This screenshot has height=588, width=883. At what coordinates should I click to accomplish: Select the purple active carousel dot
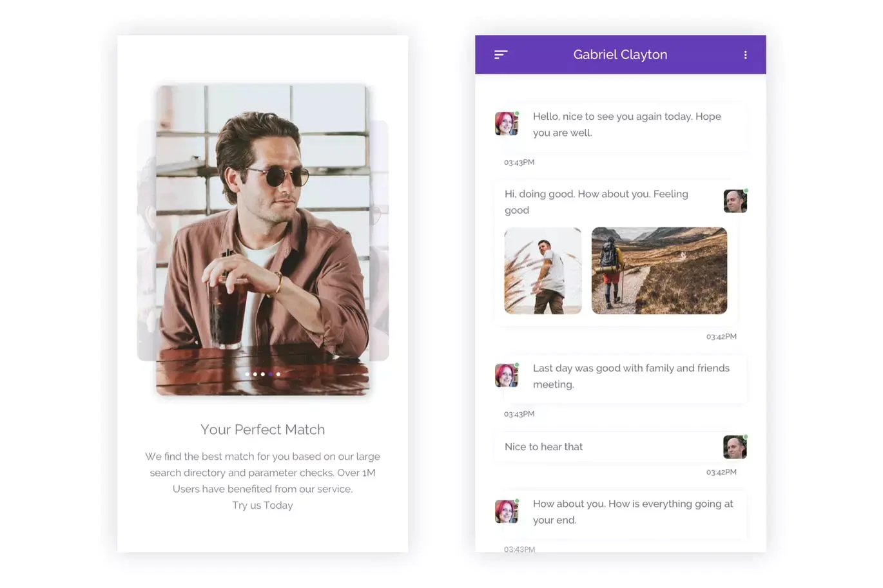270,374
